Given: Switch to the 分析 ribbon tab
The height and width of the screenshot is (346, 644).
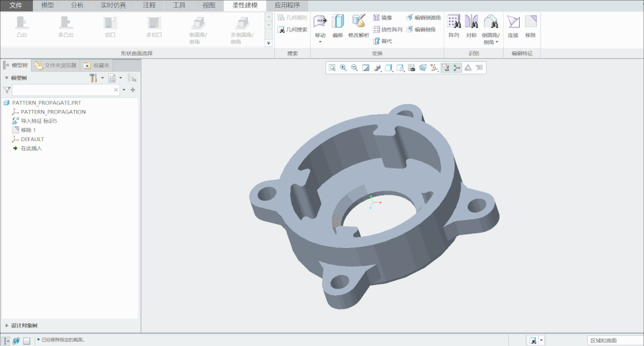Looking at the screenshot, I should 77,5.
